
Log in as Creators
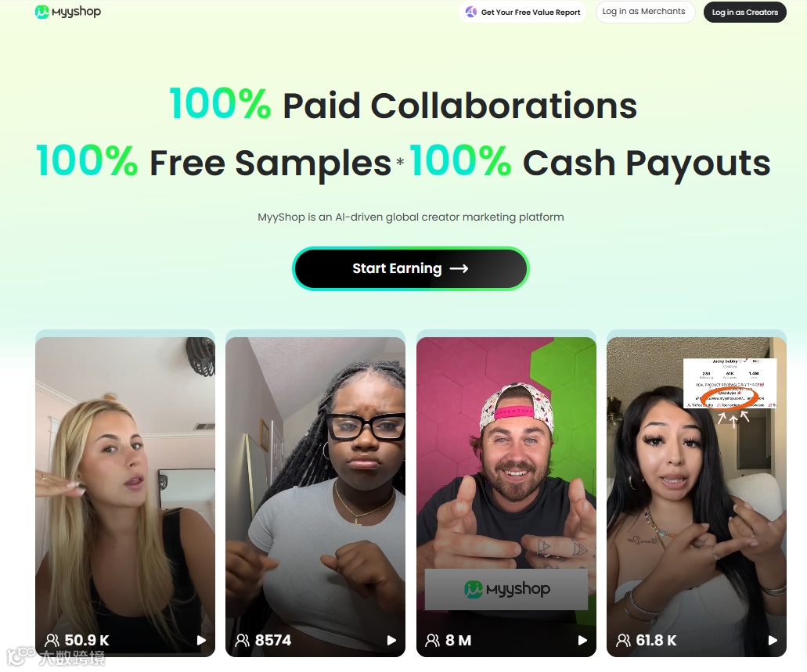click(x=744, y=12)
